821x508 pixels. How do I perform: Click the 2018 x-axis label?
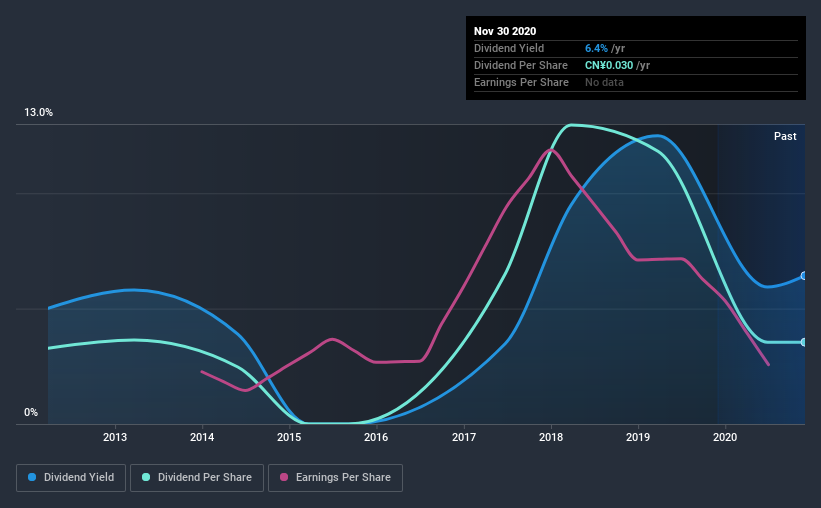coord(551,437)
